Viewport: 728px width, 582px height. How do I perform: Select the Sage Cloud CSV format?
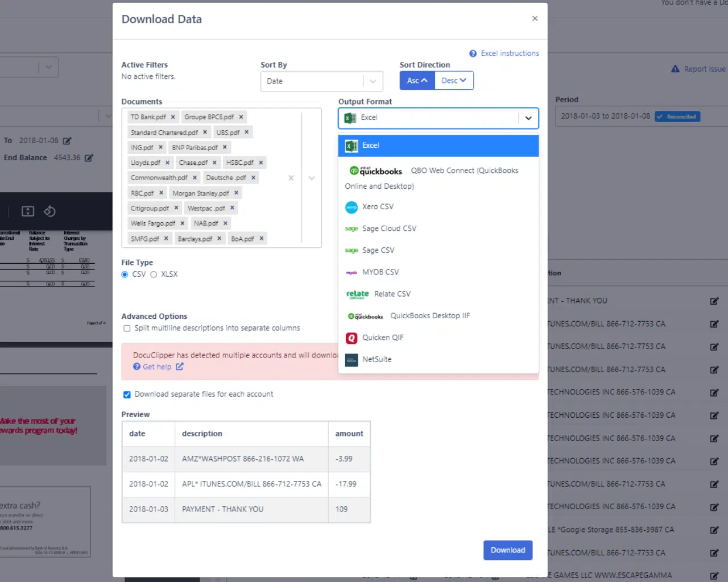(x=389, y=228)
